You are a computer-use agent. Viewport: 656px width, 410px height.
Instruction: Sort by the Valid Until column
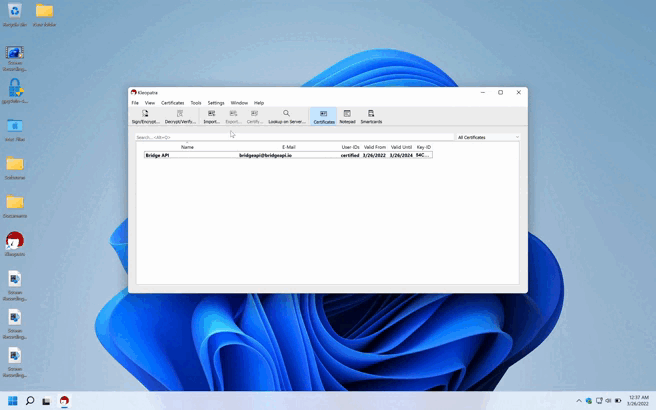pos(401,147)
